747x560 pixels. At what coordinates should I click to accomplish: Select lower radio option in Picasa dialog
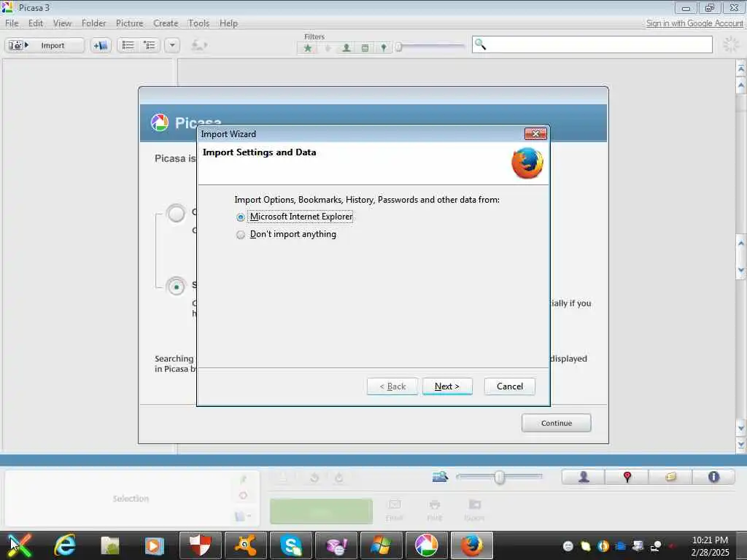point(176,287)
